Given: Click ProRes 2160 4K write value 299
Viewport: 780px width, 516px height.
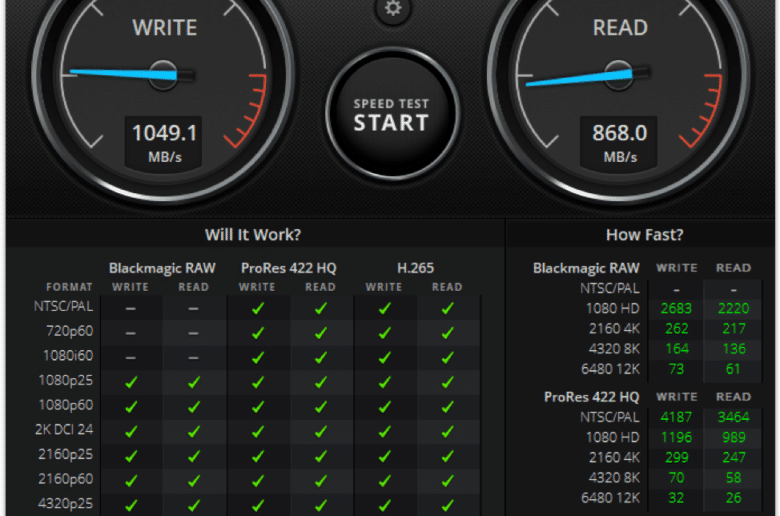Looking at the screenshot, I should pos(677,457).
